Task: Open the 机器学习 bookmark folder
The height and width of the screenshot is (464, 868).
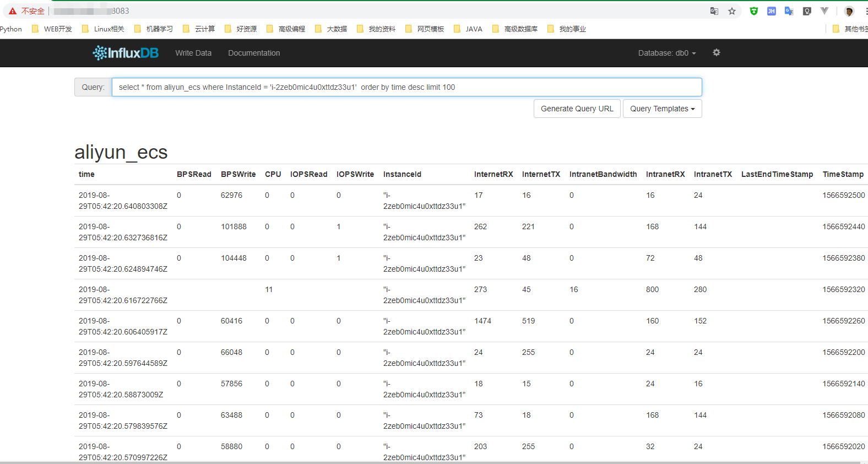Action: pyautogui.click(x=154, y=29)
